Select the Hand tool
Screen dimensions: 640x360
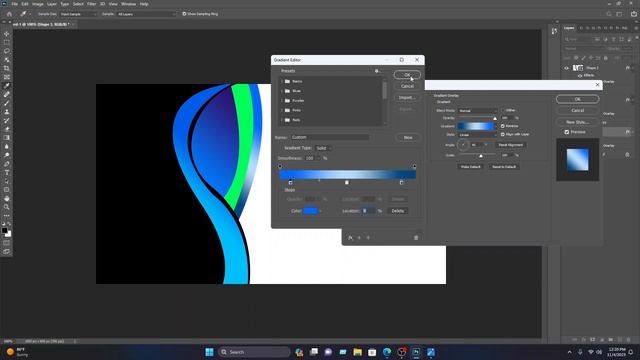[x=7, y=198]
